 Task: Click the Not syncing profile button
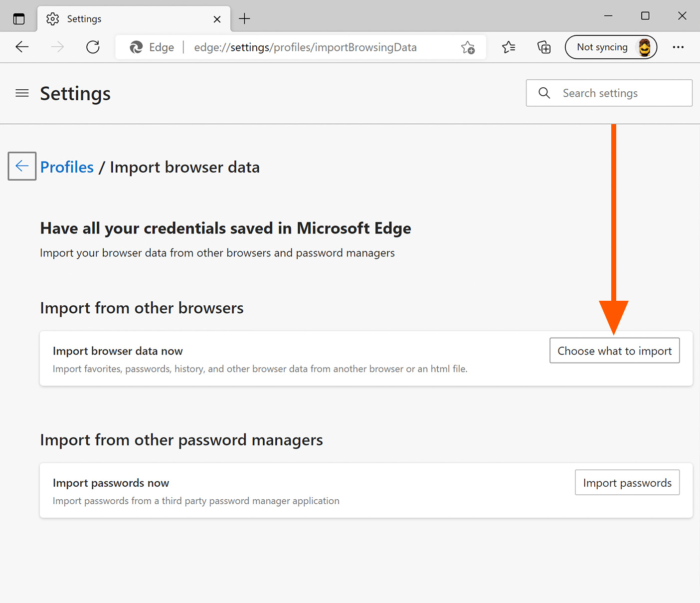point(610,47)
